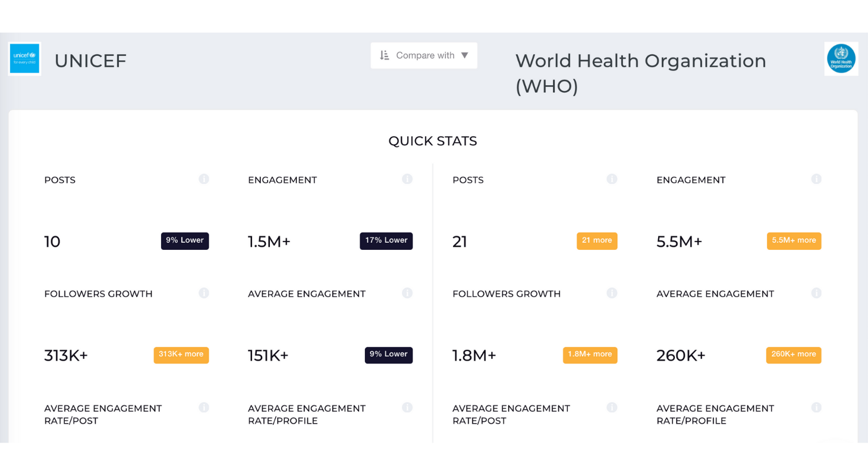This screenshot has width=868, height=476.
Task: Click info icon beside WHO AVERAGE ENGAGEMENT RATE/POST
Action: [612, 408]
